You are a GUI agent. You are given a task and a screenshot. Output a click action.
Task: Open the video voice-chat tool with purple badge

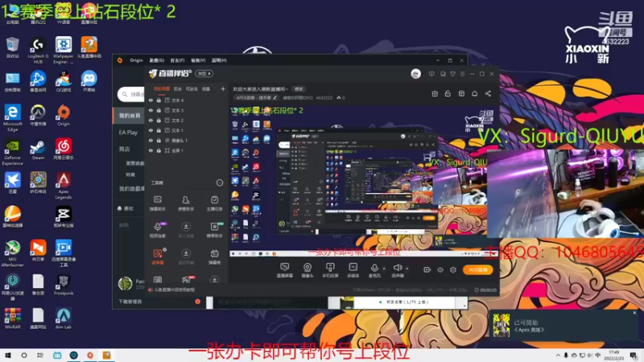tap(157, 230)
